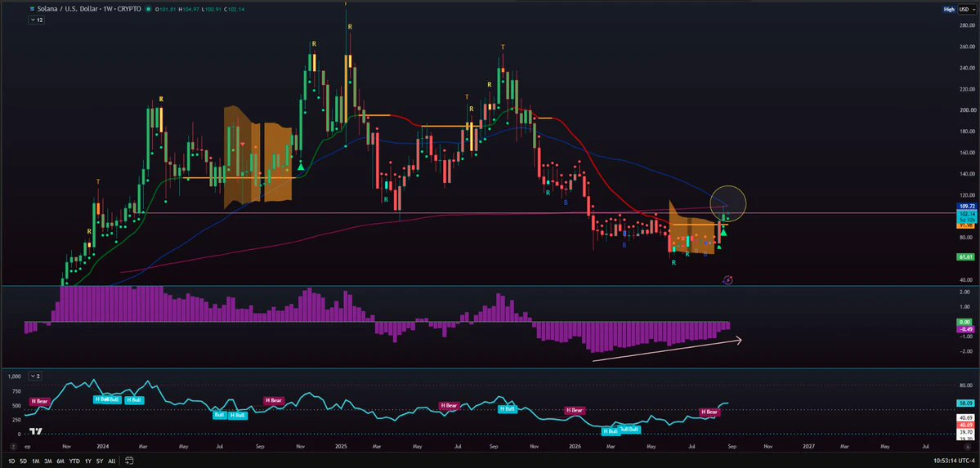The image size is (980, 468).
Task: Click the 2025 label on the time axis
Action: pyautogui.click(x=341, y=447)
